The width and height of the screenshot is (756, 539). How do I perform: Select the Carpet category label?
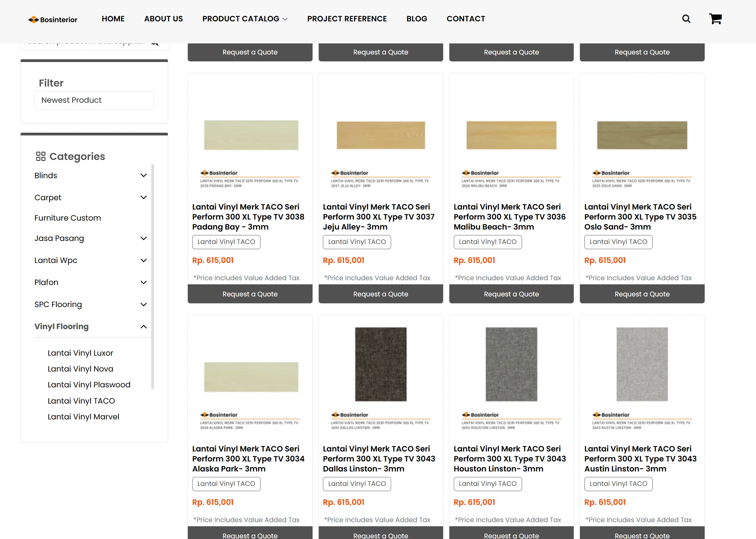(x=48, y=197)
